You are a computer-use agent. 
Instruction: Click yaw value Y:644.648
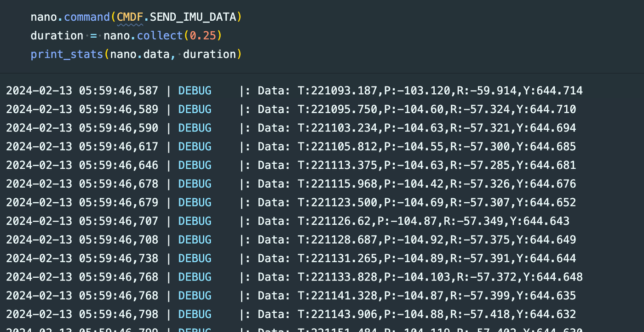553,277
